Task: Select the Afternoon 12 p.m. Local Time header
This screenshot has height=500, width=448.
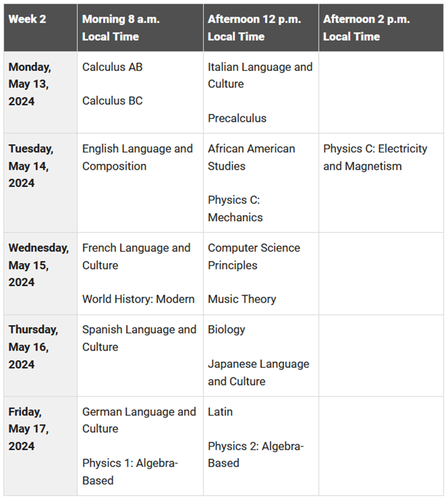Action: (254, 28)
